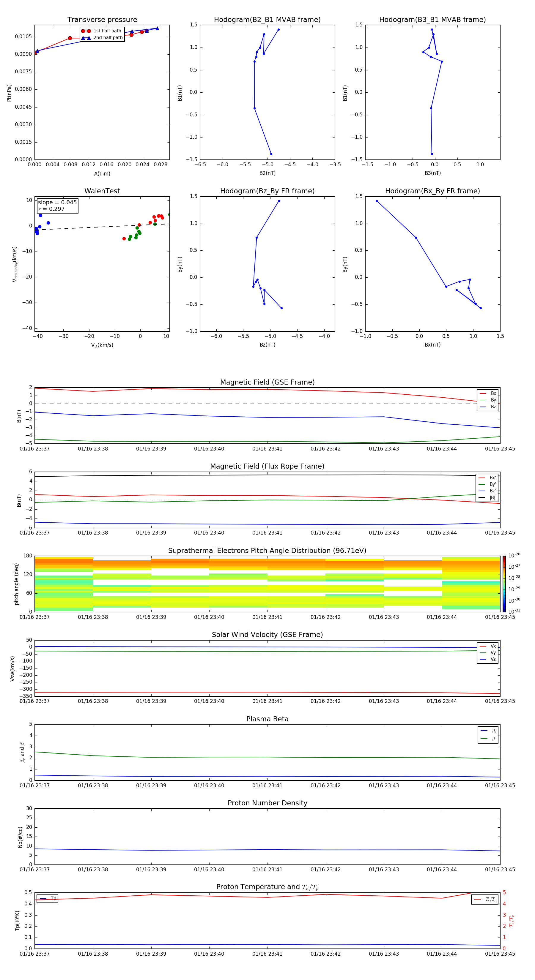Click the 'Bx' legend entry in GSE magnetic field
Viewport: 535px width, 980px height.
point(488,393)
